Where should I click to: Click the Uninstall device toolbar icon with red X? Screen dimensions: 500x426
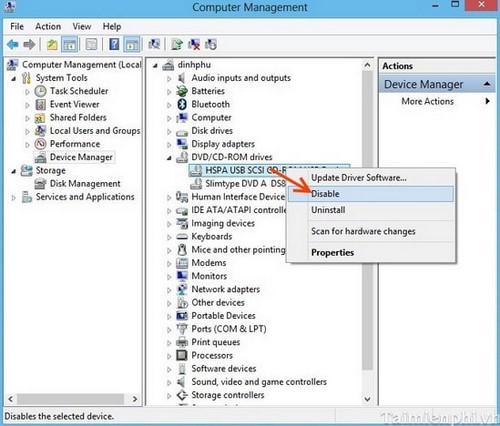click(194, 44)
